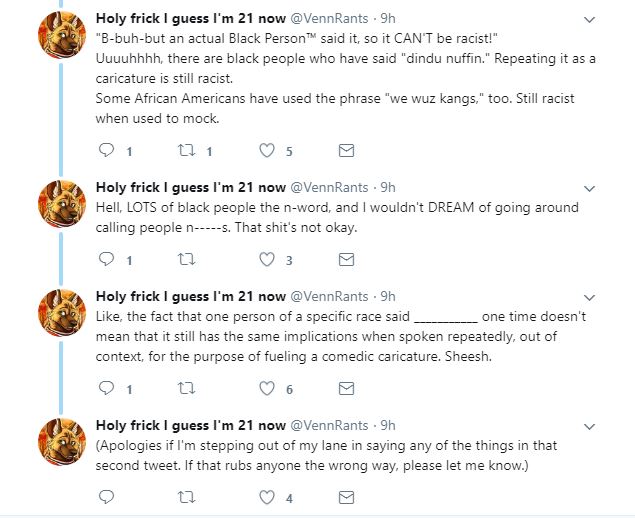Image resolution: width=635 pixels, height=518 pixels.
Task: Like the tweet showing 6 likes
Action: coord(267,388)
